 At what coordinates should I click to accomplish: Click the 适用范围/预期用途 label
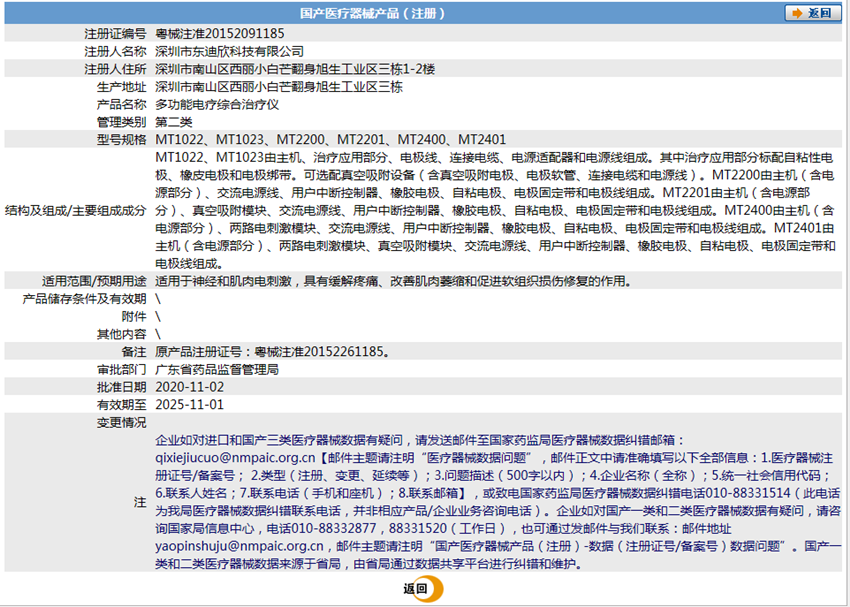coord(94,281)
